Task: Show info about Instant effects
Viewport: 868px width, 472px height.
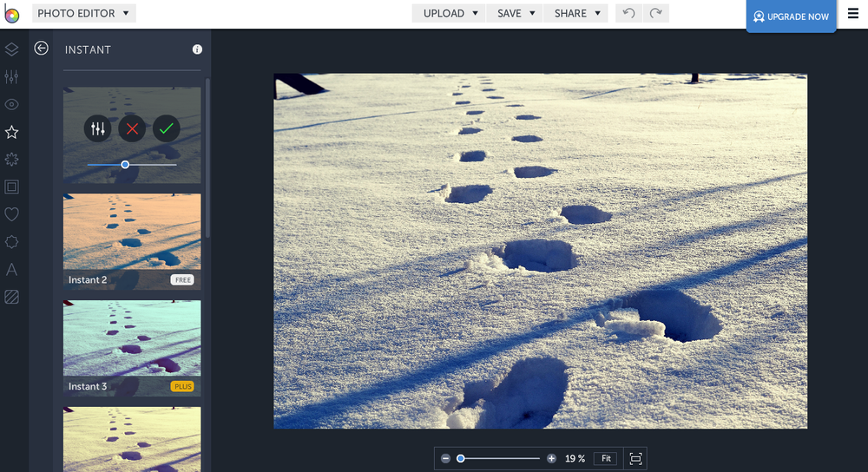Action: point(197,49)
